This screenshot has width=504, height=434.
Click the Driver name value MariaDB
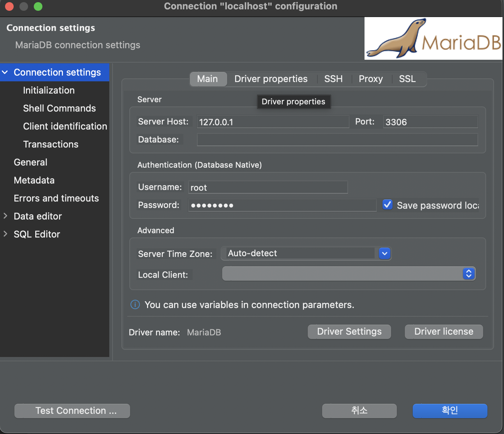point(204,332)
